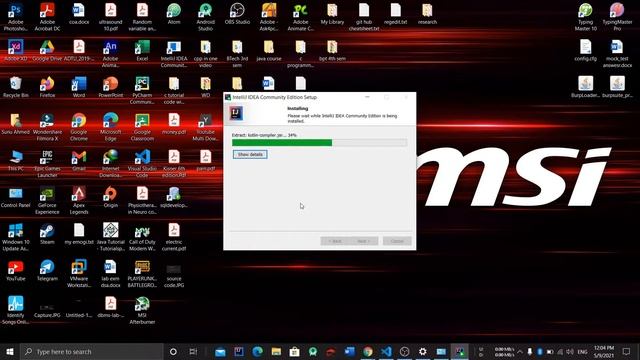
Task: Select the GeForce Experience shortcut
Action: pyautogui.click(x=47, y=200)
